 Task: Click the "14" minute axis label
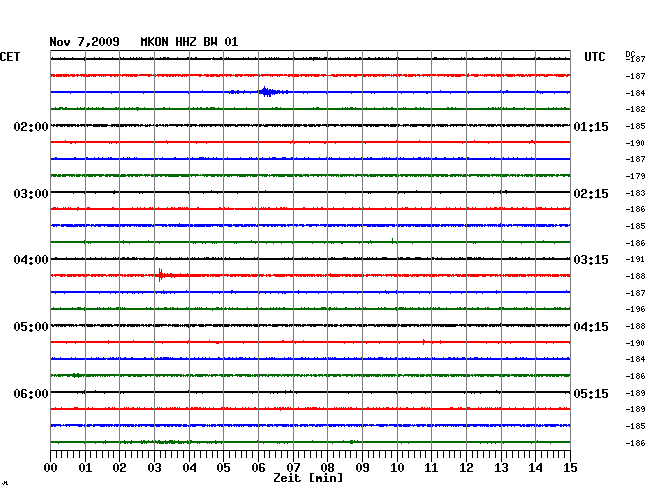[535, 468]
